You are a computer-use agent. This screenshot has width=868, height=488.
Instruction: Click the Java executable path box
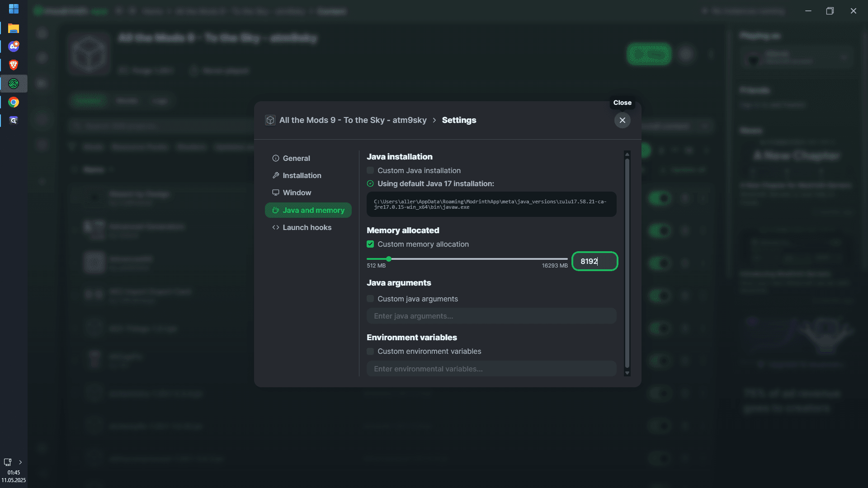491,204
